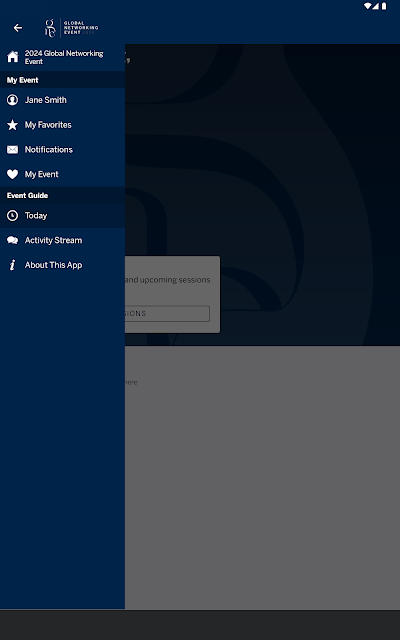Image resolution: width=400 pixels, height=640 pixels.
Task: Click the Global Networking Event logo
Action: click(71, 28)
